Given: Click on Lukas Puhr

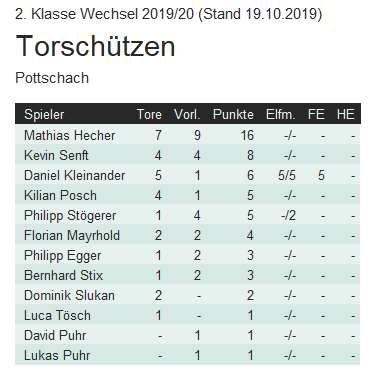Looking at the screenshot, I should (x=57, y=355).
